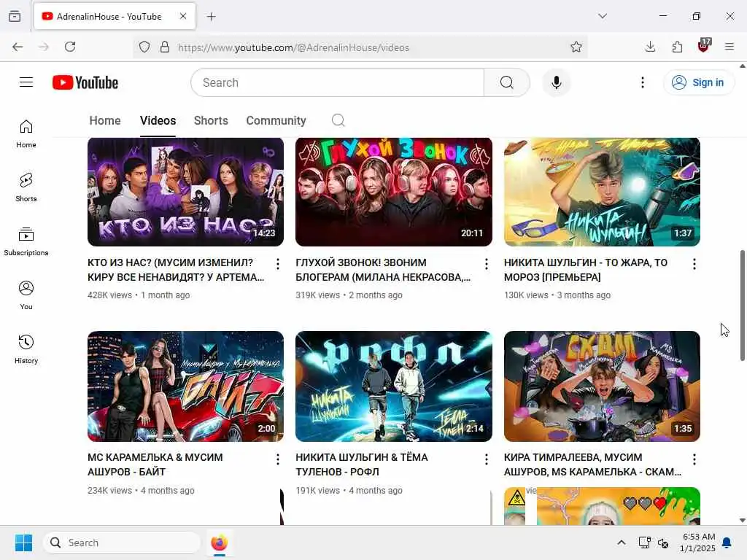The image size is (747, 560).
Task: Open the You section in the sidebar
Action: point(26,296)
